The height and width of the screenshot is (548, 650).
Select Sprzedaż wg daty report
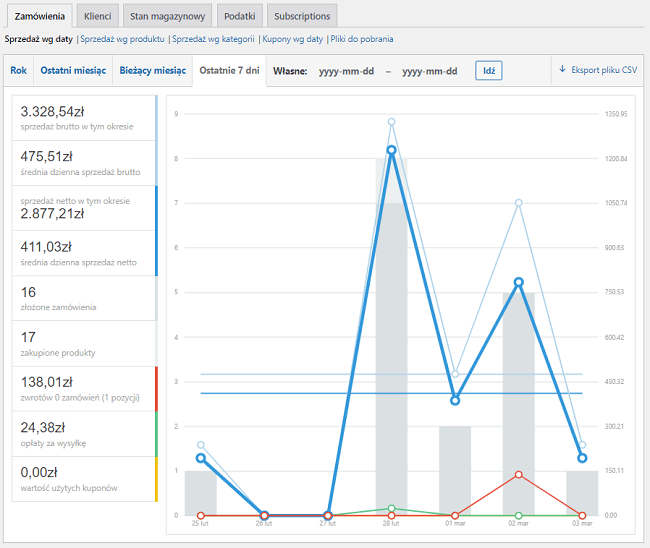tap(39, 39)
